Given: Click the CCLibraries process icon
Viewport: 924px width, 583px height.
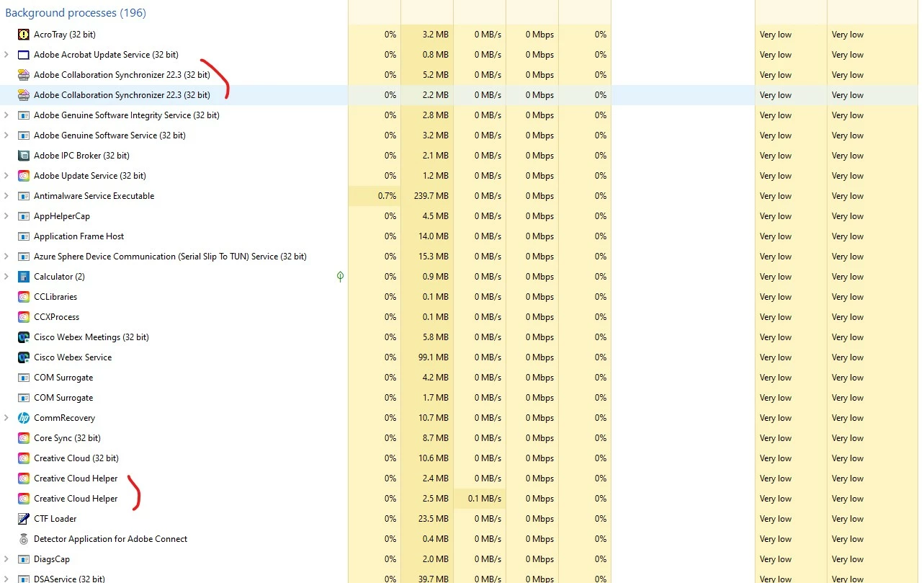Looking at the screenshot, I should [x=23, y=297].
